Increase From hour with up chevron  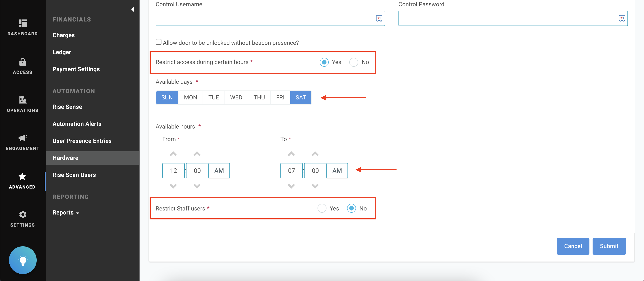[x=173, y=154]
